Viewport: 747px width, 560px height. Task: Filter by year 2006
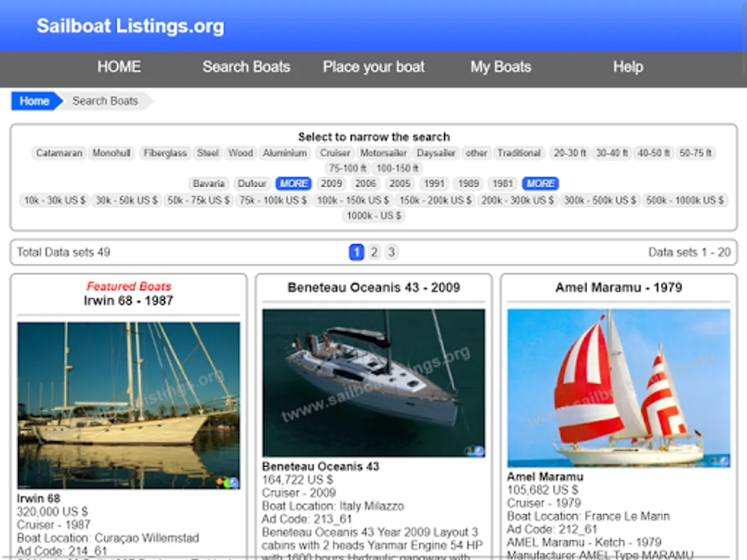(x=366, y=184)
